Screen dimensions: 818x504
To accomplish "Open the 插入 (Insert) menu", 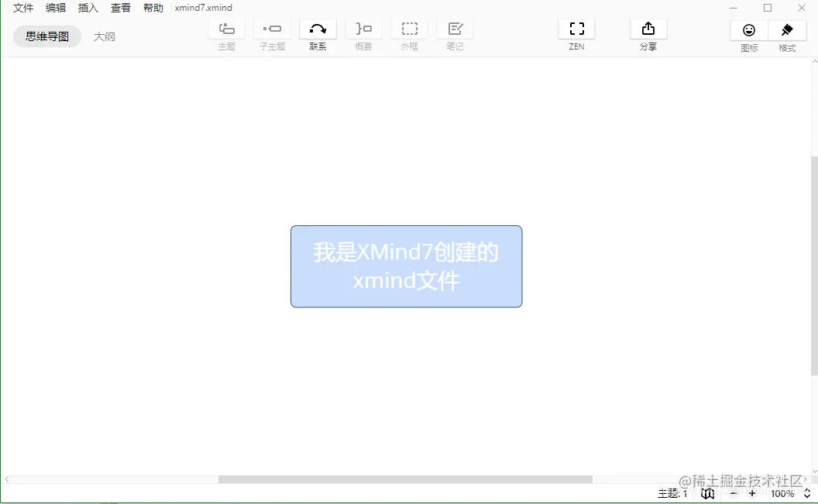I will pos(88,8).
